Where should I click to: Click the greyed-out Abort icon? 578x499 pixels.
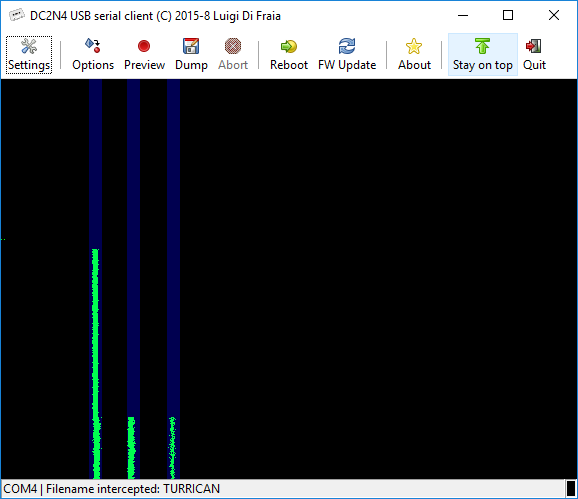233,46
